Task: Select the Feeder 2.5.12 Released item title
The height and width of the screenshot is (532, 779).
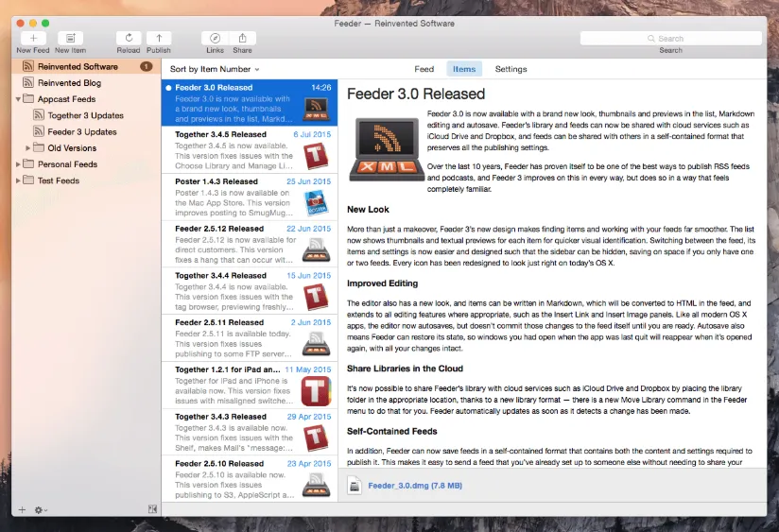Action: pyautogui.click(x=219, y=229)
